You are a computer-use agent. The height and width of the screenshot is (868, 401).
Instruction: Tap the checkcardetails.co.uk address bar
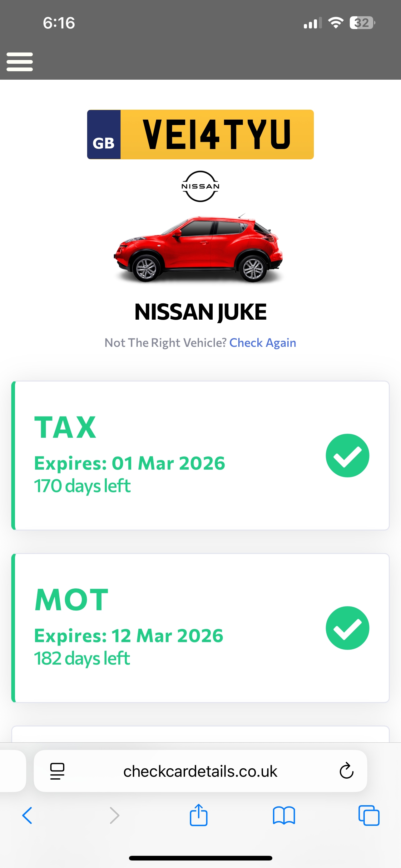(x=200, y=771)
